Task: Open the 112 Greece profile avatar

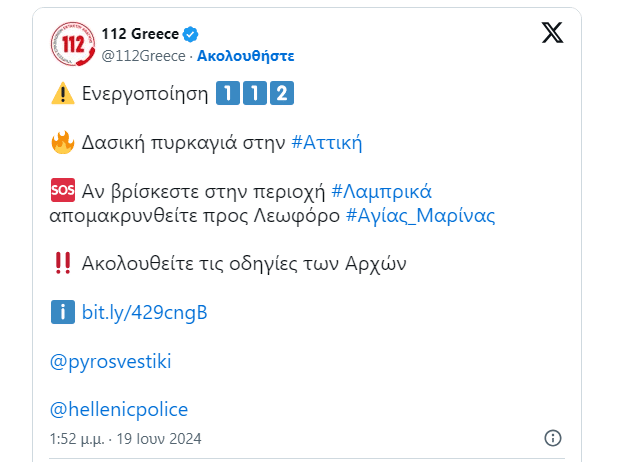Action: point(73,44)
